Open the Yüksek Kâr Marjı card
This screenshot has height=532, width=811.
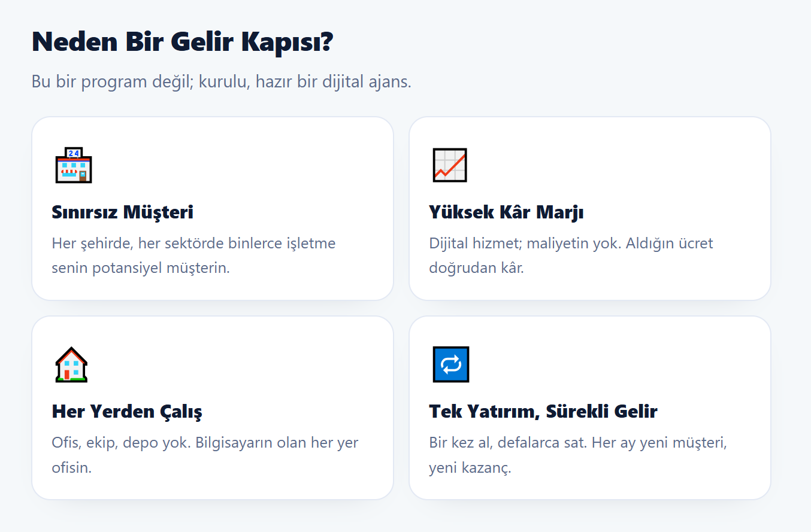(590, 208)
